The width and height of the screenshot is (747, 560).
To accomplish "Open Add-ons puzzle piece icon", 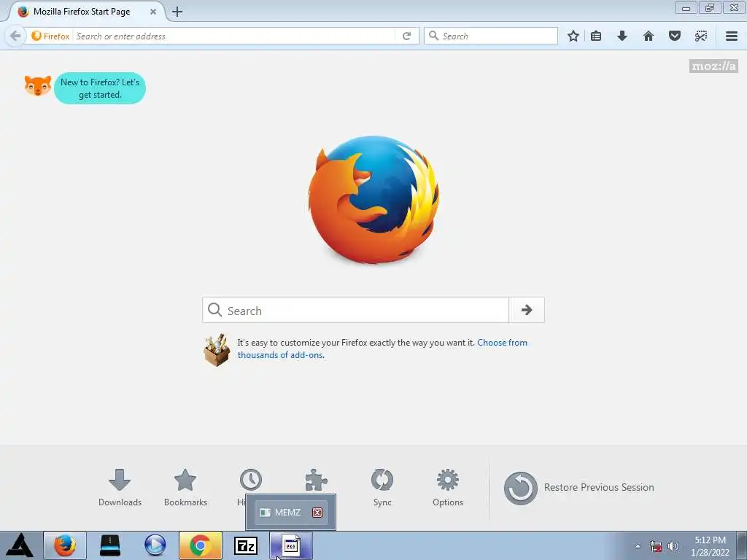I will pyautogui.click(x=317, y=480).
